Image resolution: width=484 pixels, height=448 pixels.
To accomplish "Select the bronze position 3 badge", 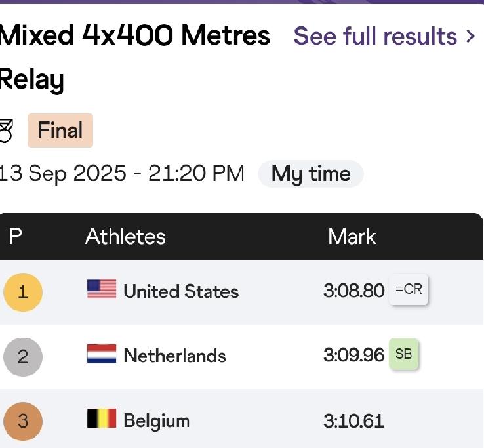I will tap(23, 421).
